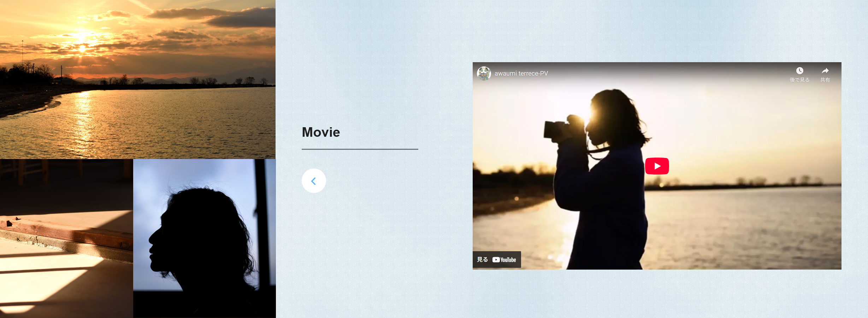
Task: Go back using the left chevron button
Action: tap(314, 181)
